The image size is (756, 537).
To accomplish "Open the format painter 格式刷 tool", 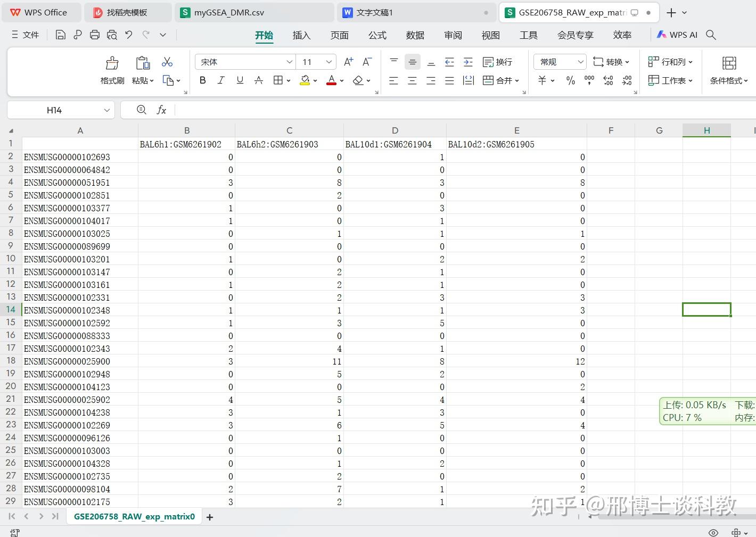I will pyautogui.click(x=112, y=69).
